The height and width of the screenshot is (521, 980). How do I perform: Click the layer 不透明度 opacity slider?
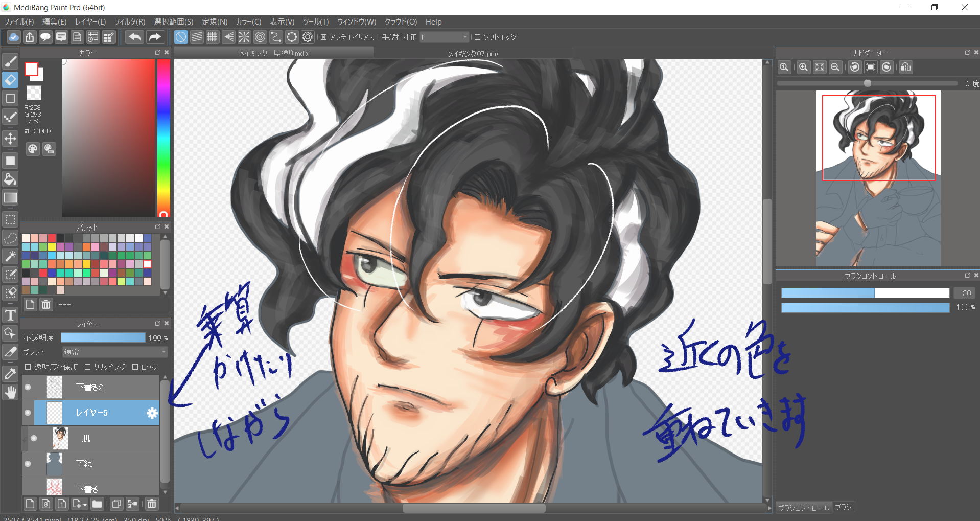click(x=103, y=338)
